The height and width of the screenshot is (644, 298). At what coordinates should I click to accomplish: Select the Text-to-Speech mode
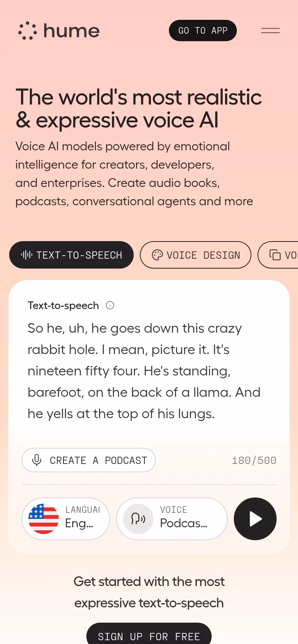tap(71, 255)
